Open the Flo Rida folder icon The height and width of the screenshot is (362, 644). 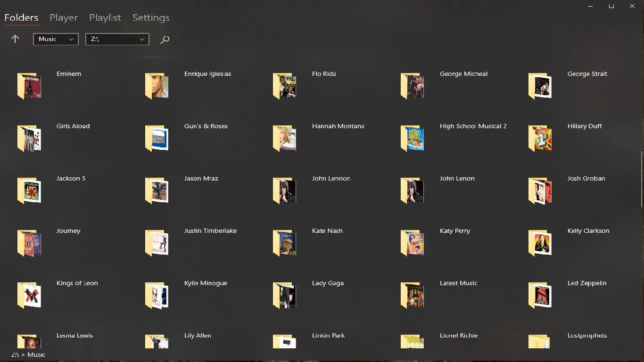click(285, 86)
